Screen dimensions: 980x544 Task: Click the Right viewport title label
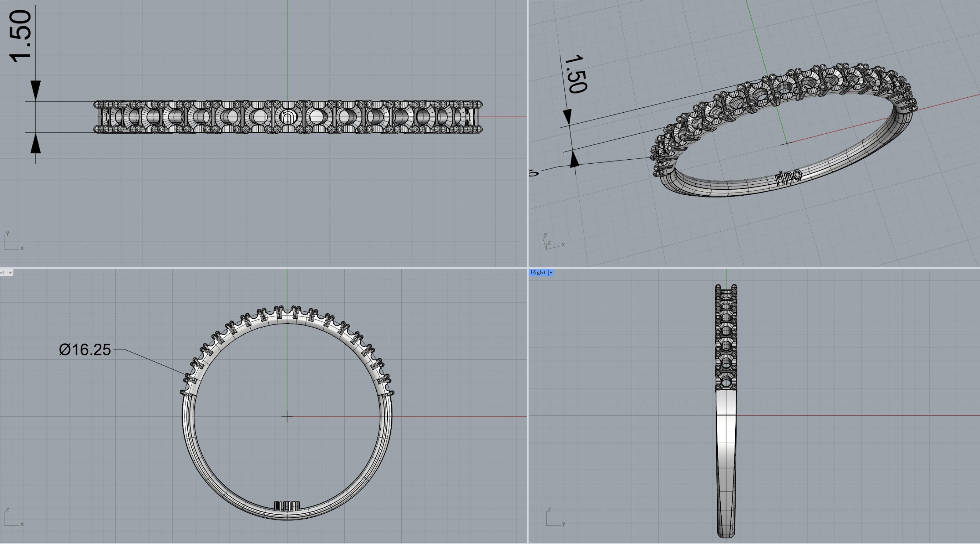click(538, 272)
